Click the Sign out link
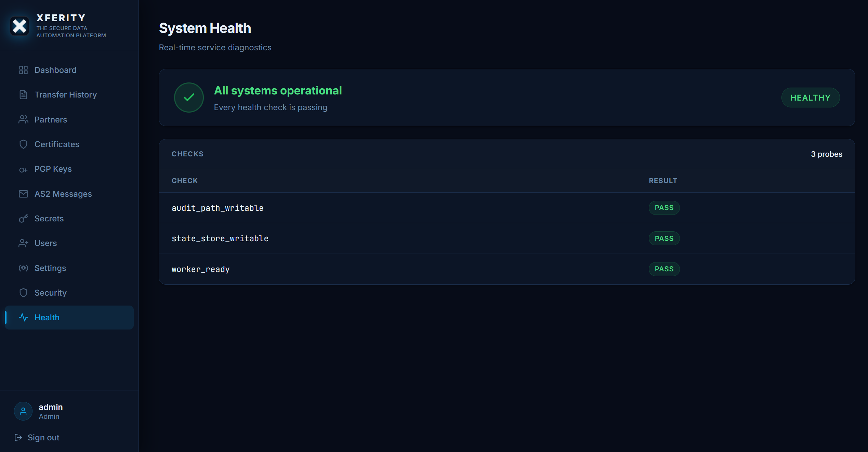868x452 pixels. pyautogui.click(x=43, y=438)
